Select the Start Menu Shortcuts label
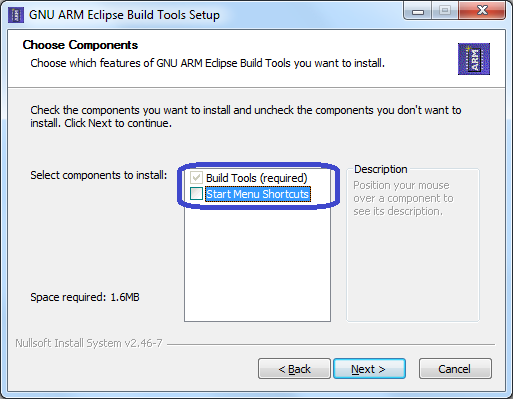The height and width of the screenshot is (399, 513). [258, 194]
